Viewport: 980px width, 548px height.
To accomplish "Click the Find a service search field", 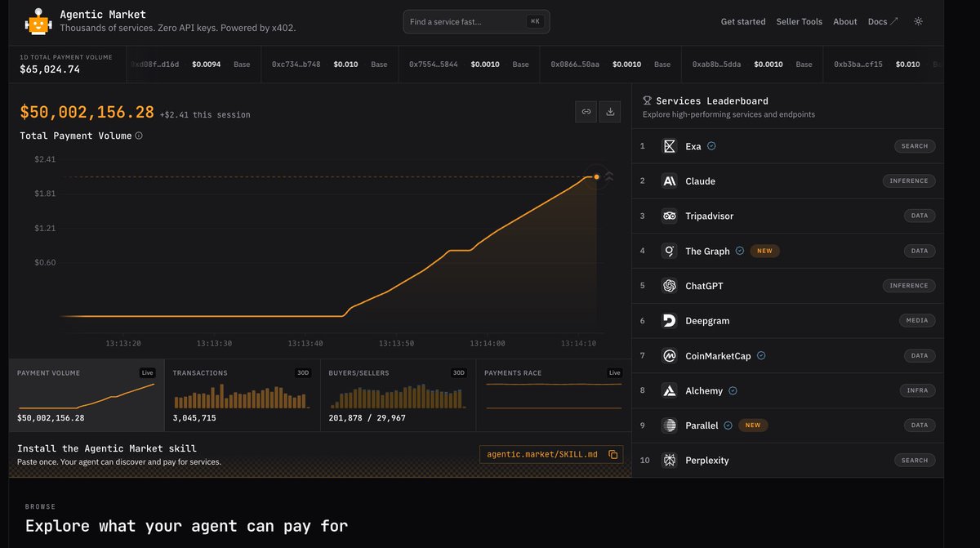I will tap(476, 21).
